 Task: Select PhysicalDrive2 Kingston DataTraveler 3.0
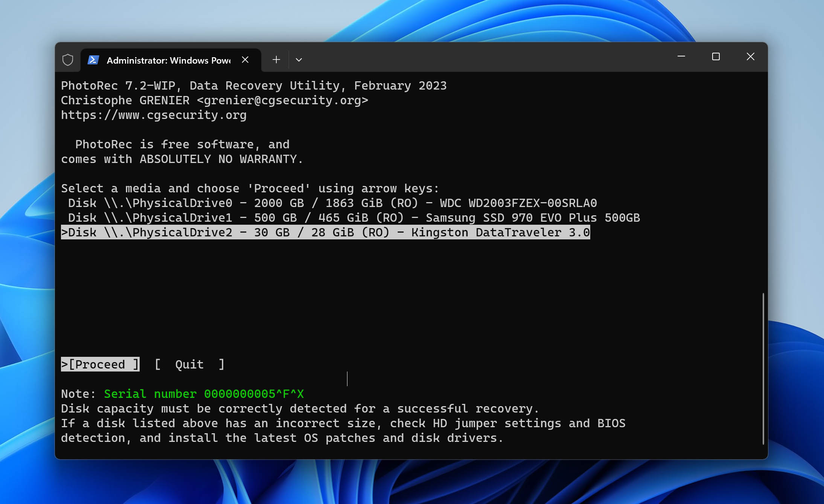(326, 232)
